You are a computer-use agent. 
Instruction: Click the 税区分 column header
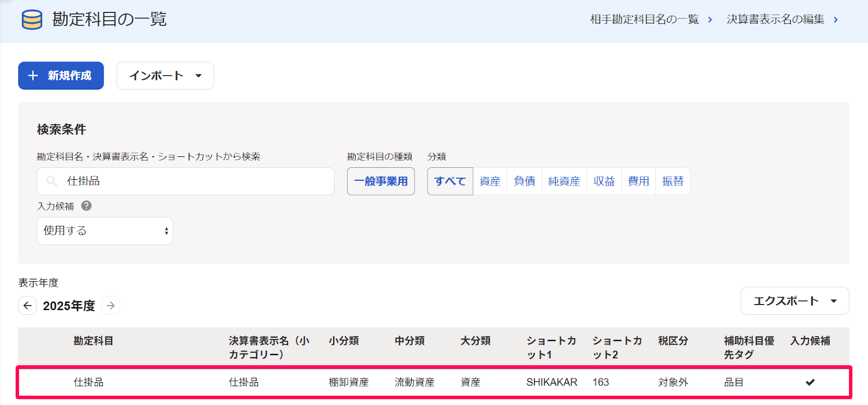(673, 341)
